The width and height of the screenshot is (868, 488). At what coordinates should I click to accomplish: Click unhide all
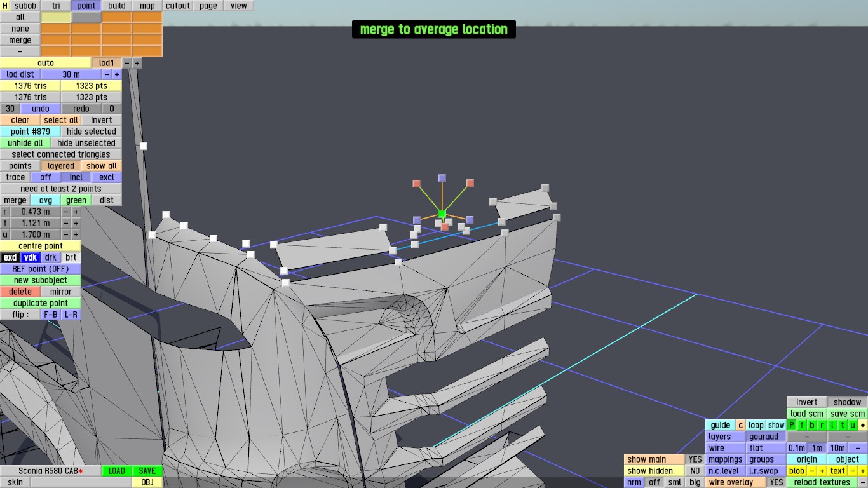pos(25,143)
